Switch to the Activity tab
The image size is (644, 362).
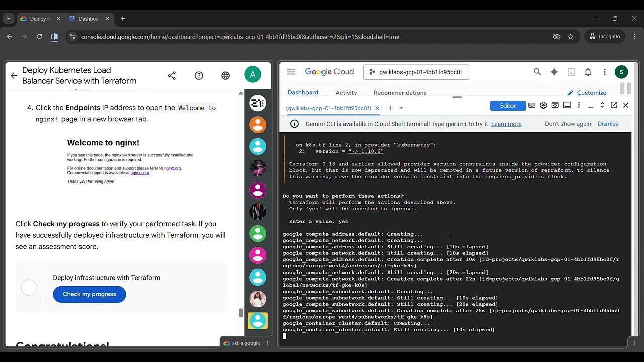click(x=346, y=93)
